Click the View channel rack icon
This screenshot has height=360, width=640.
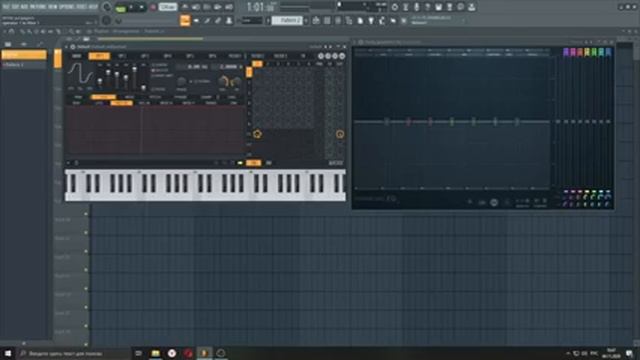tap(338, 20)
